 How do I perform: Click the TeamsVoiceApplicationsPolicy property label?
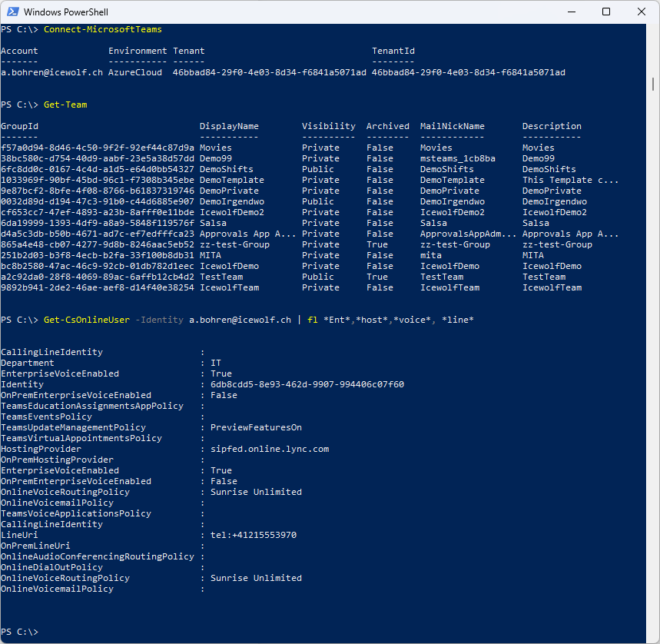[76, 513]
